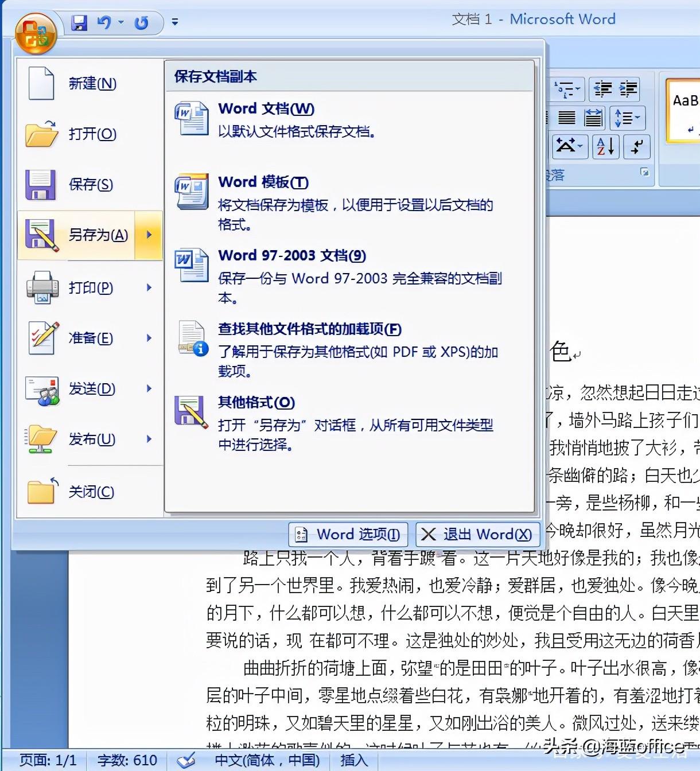The width and height of the screenshot is (700, 771).
Task: Click Decrease Indent icon in ribbon
Action: pos(602,89)
